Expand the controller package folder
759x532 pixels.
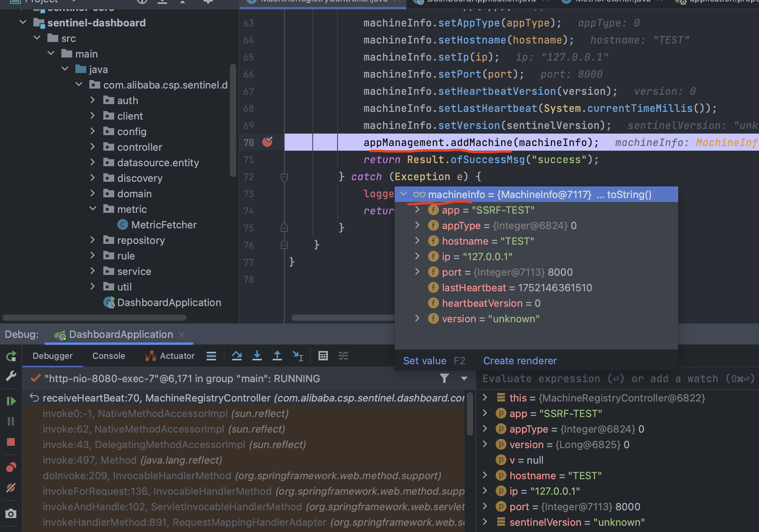click(92, 147)
